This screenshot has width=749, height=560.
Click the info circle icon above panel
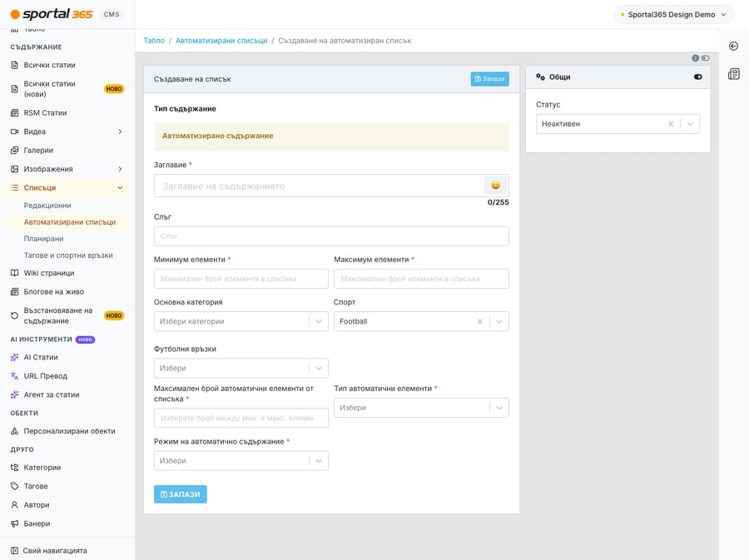pos(696,57)
